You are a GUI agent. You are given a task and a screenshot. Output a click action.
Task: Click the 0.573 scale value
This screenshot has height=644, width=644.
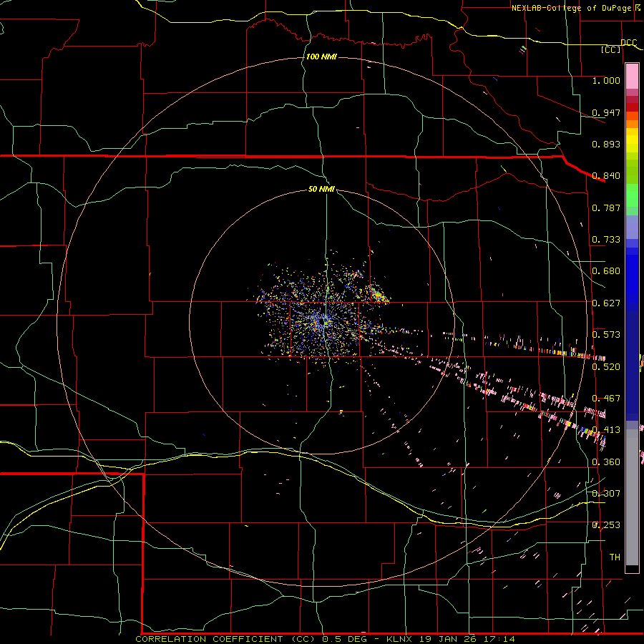[x=606, y=335]
